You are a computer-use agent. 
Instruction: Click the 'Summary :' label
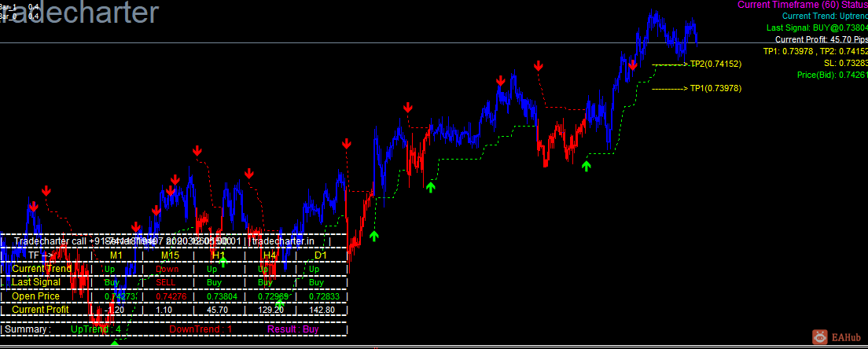pyautogui.click(x=28, y=329)
